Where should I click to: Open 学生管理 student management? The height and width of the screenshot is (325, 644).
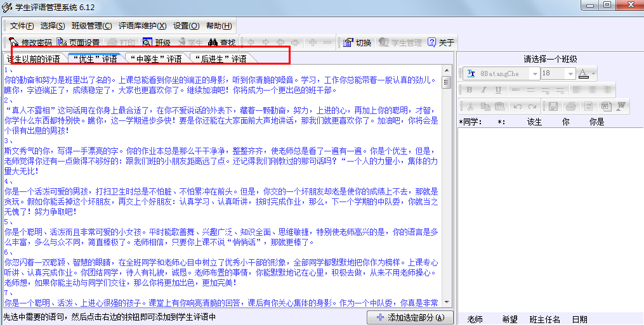[400, 42]
